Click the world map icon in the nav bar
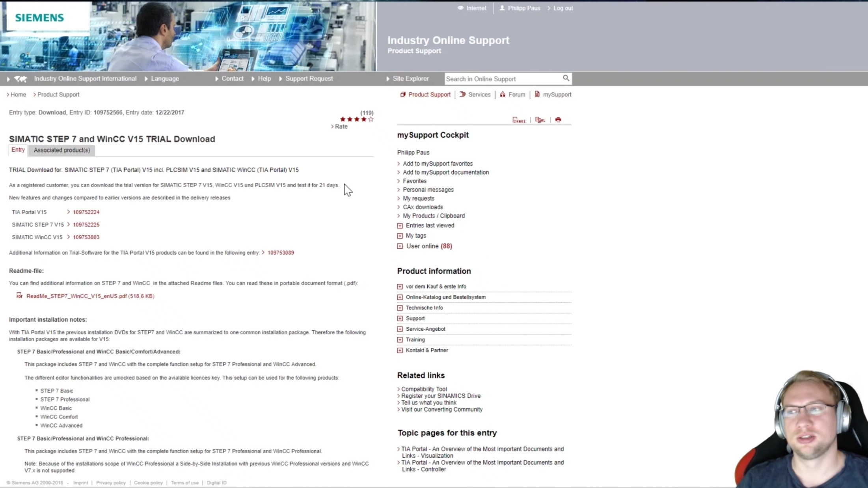This screenshot has width=868, height=488. (x=20, y=79)
